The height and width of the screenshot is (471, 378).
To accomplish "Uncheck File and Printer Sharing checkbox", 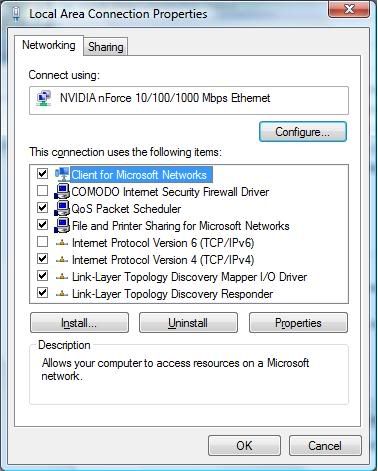I will 42,225.
